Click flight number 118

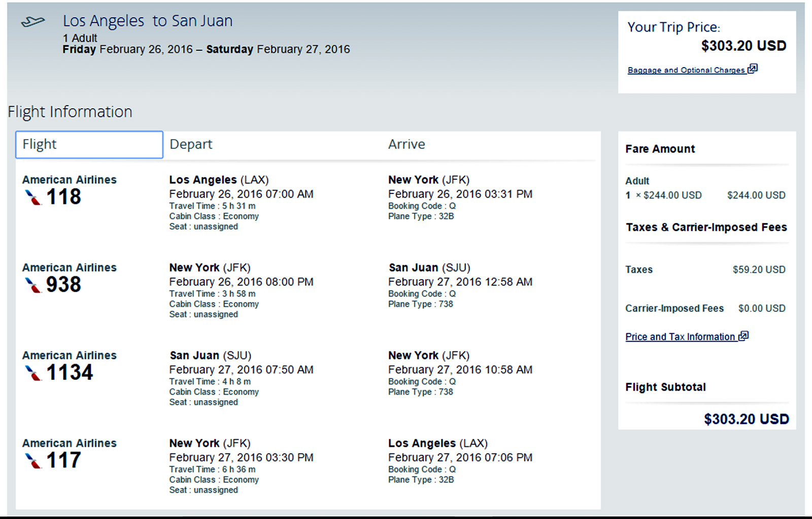[64, 197]
